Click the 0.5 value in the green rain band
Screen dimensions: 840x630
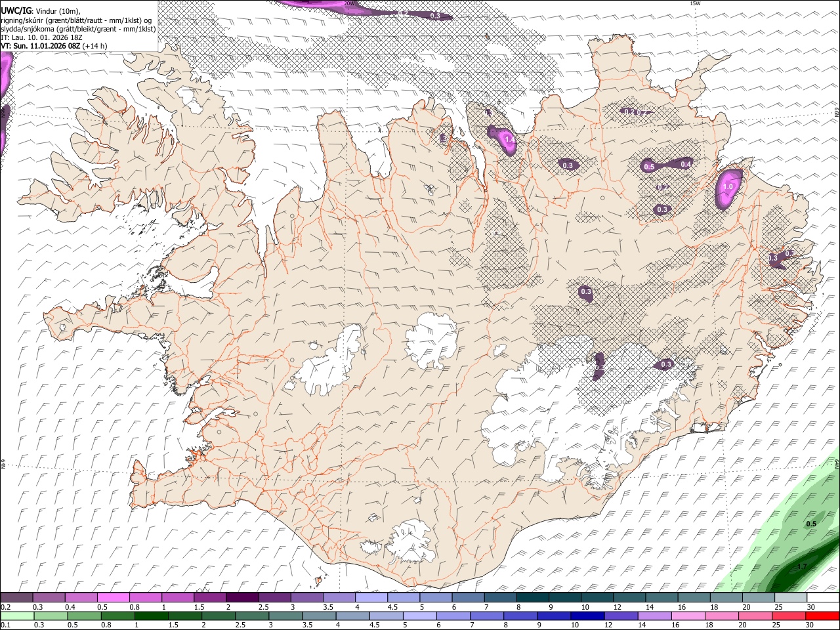811,524
